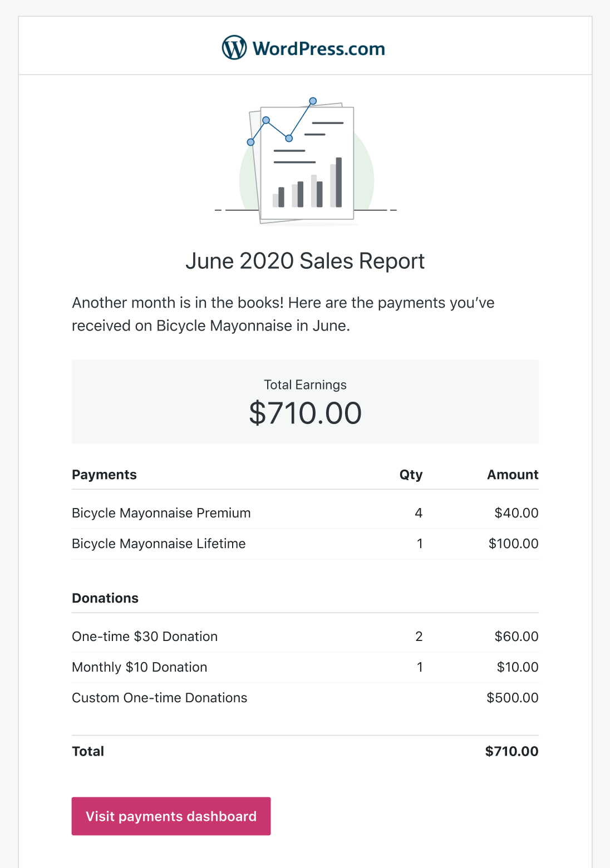Click the Payments column header
The height and width of the screenshot is (868, 610).
[x=104, y=475]
